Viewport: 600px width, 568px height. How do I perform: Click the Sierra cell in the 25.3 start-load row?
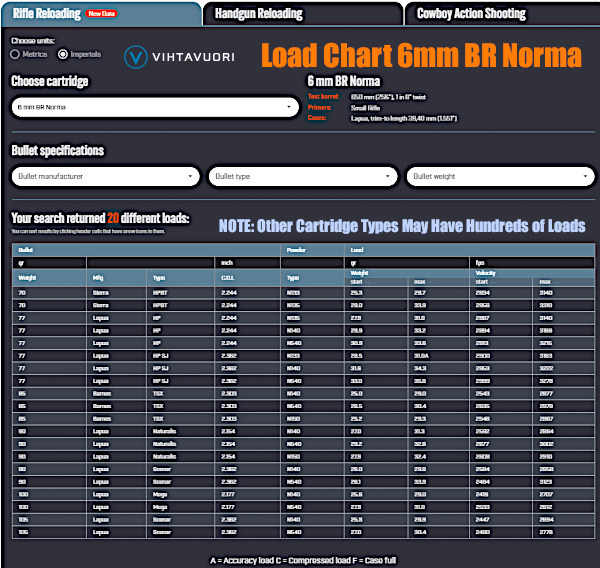point(116,293)
